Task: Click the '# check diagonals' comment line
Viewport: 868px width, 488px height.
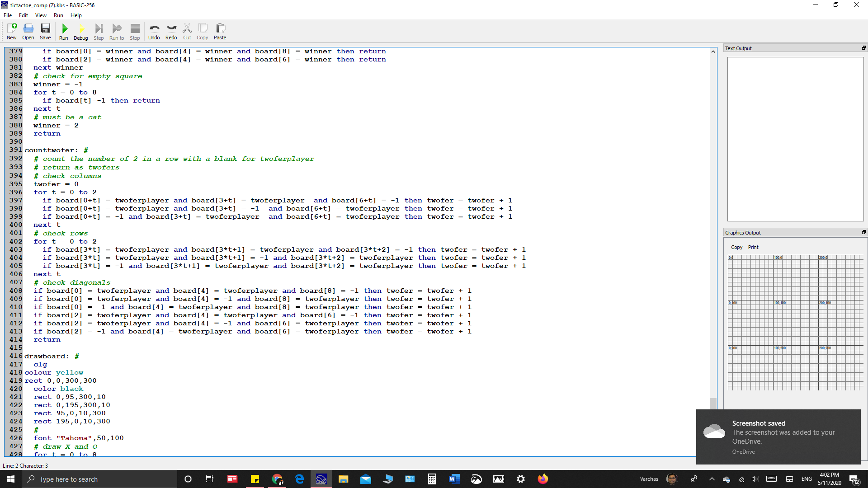Action: click(72, 282)
